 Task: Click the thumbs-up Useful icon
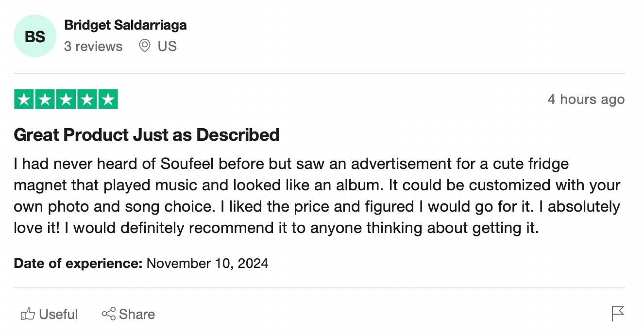(x=28, y=315)
